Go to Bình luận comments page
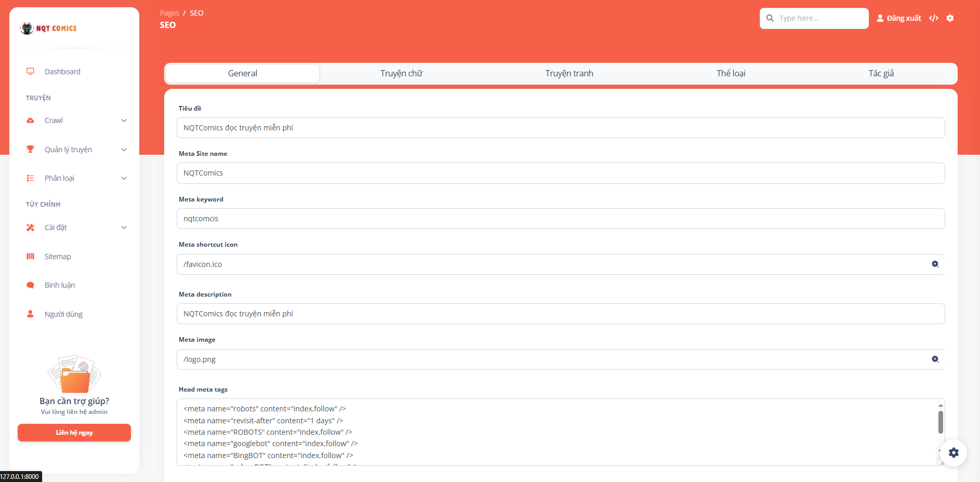This screenshot has width=980, height=482. coord(59,285)
